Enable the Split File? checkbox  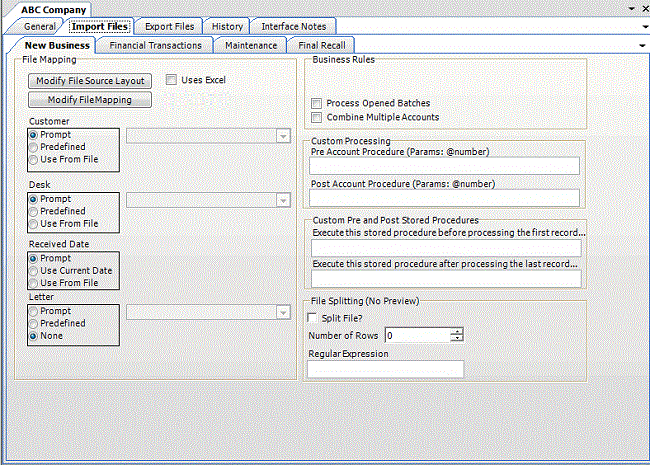coord(314,317)
